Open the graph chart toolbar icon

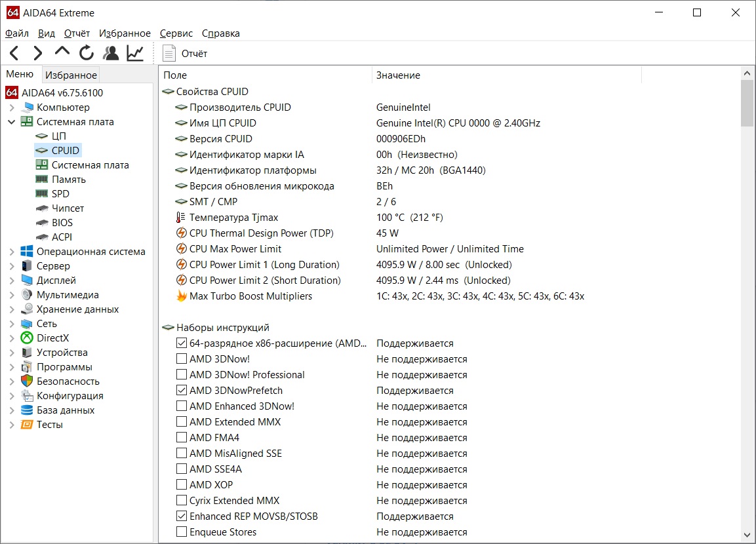pyautogui.click(x=135, y=53)
